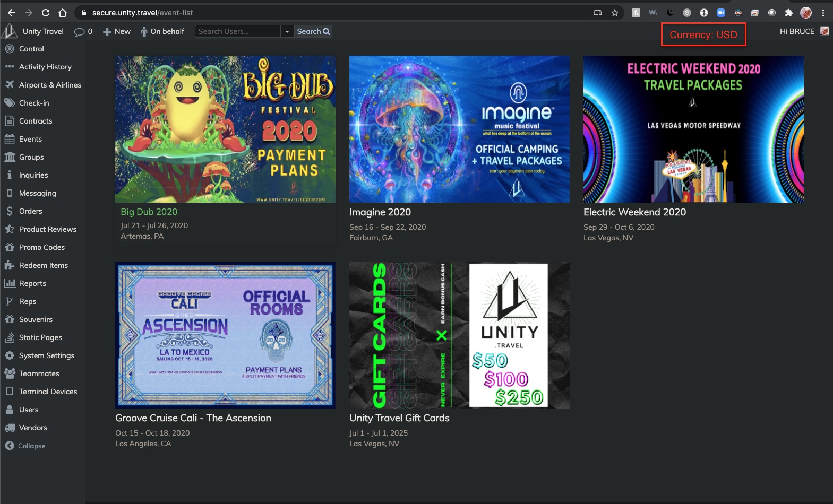Click the Product Reviews star icon
The width and height of the screenshot is (833, 504).
click(10, 229)
